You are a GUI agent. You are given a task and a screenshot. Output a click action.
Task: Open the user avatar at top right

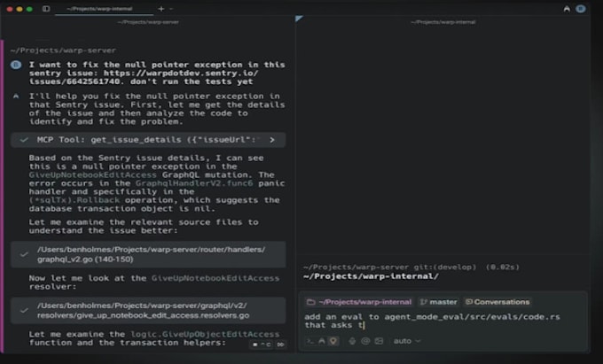pyautogui.click(x=581, y=9)
